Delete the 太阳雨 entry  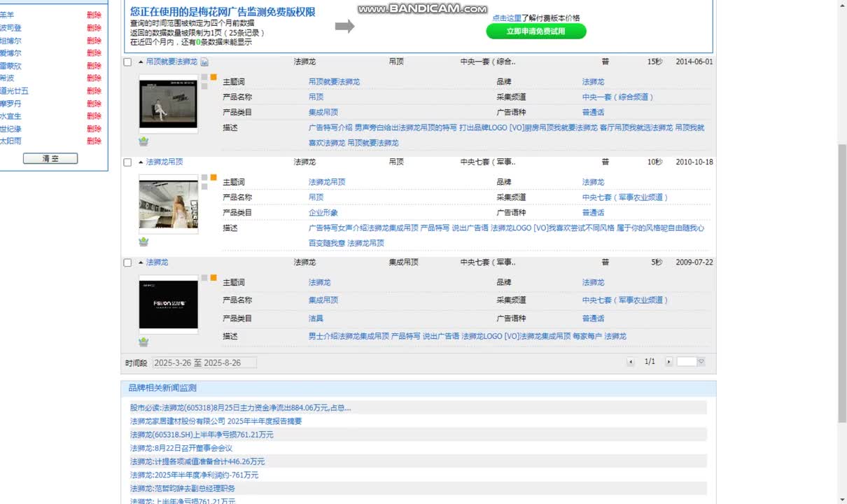94,141
